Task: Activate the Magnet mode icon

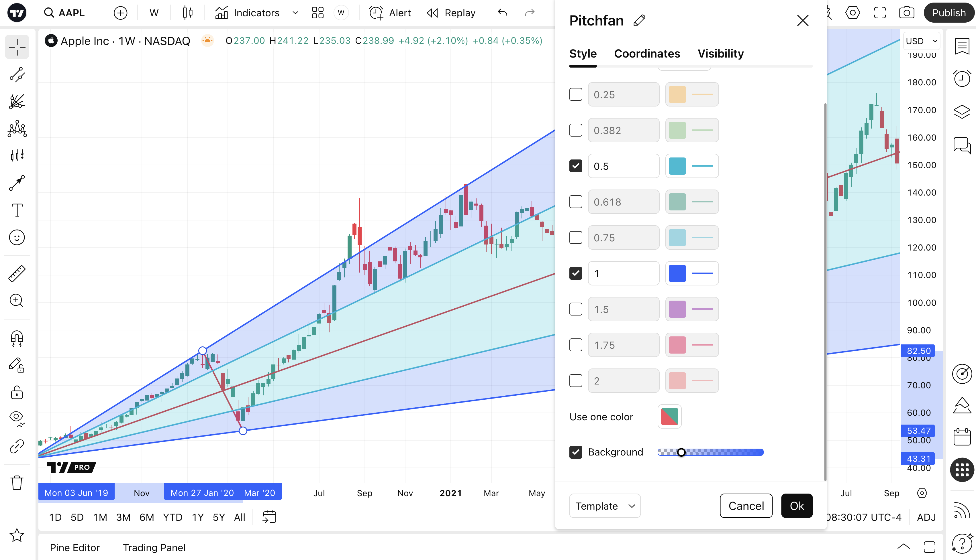Action: 17,338
